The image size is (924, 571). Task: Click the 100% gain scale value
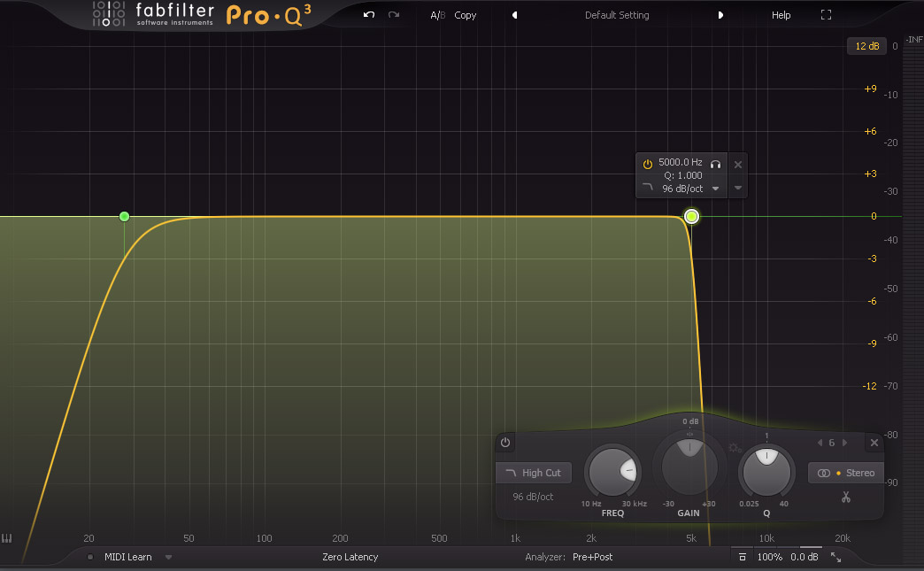pyautogui.click(x=770, y=557)
